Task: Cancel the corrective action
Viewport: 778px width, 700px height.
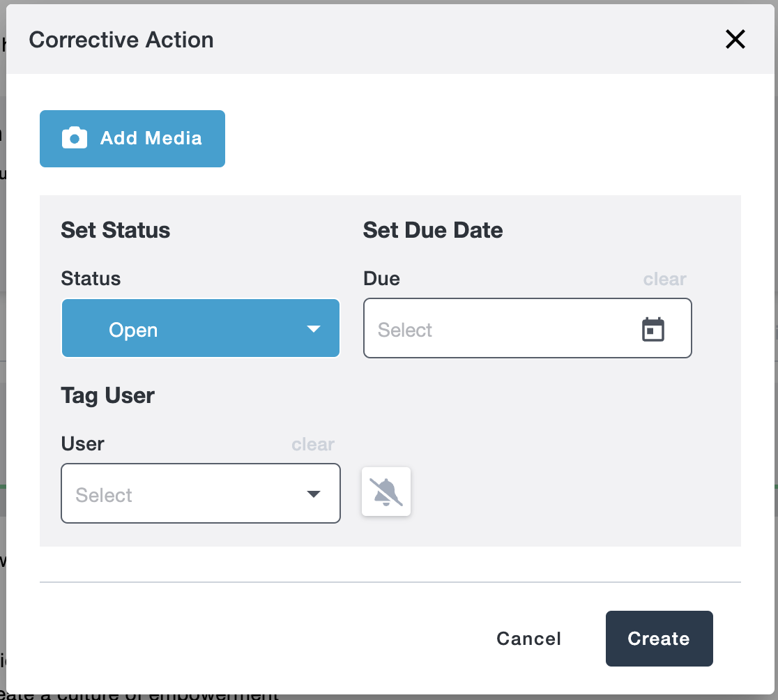Action: click(x=528, y=639)
